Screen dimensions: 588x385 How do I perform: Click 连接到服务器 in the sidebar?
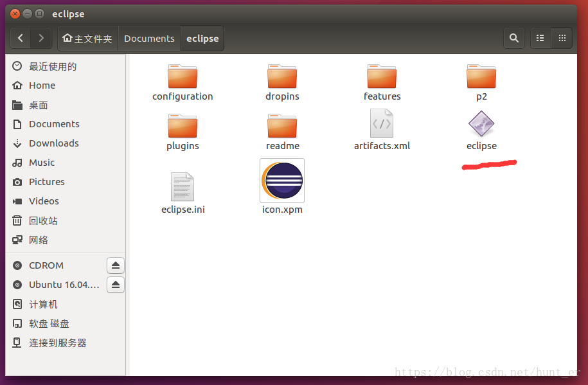(66, 343)
